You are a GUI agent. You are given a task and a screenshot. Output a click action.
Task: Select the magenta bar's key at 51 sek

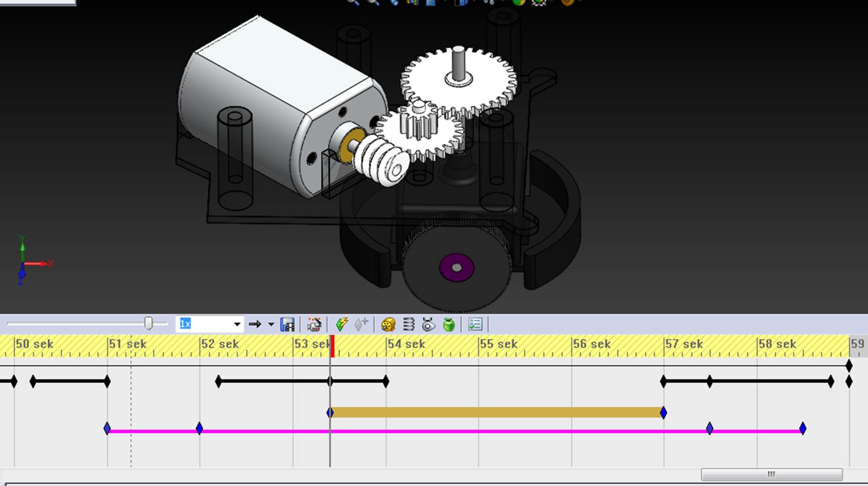pyautogui.click(x=107, y=428)
